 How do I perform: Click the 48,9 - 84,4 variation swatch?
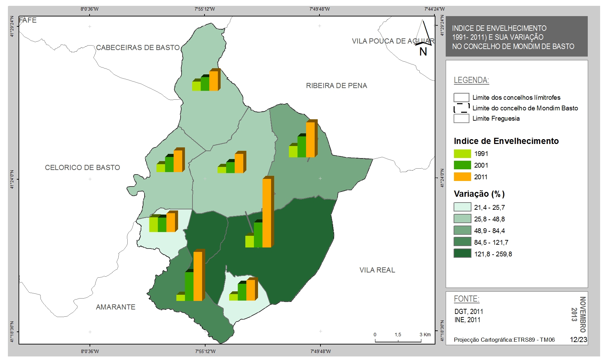pos(462,230)
